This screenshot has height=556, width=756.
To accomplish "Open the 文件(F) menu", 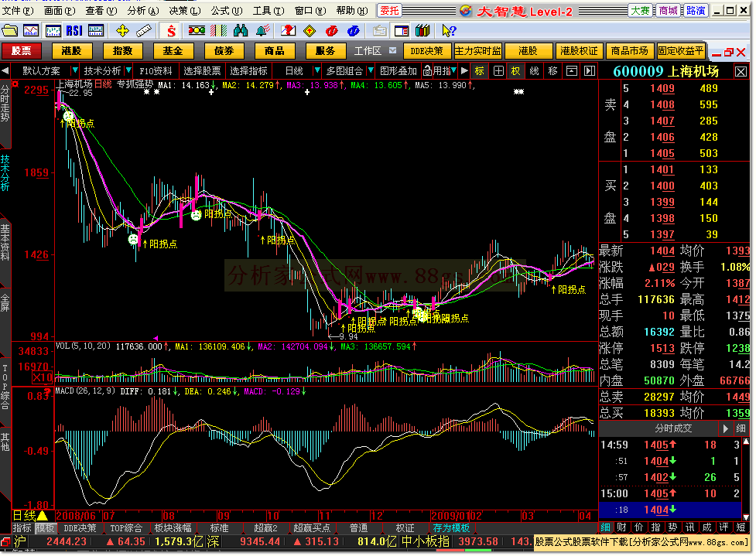I will [x=19, y=10].
